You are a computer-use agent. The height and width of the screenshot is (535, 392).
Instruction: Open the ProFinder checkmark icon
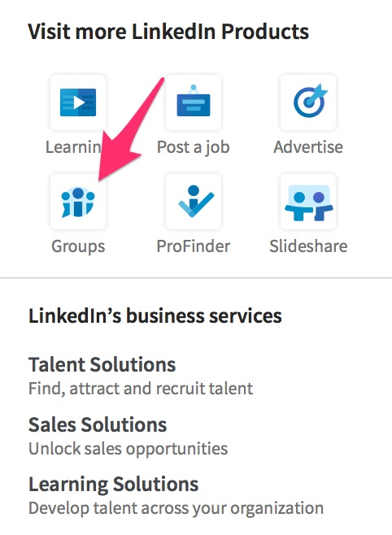click(x=194, y=202)
